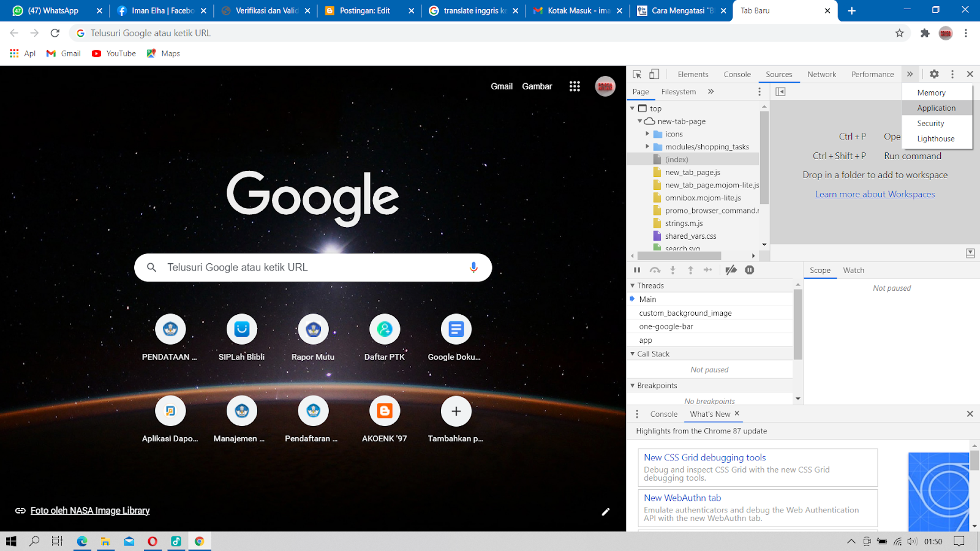Screen dimensions: 980x551
Task: Open the SIPLah Blibli shortcut
Action: tap(242, 337)
